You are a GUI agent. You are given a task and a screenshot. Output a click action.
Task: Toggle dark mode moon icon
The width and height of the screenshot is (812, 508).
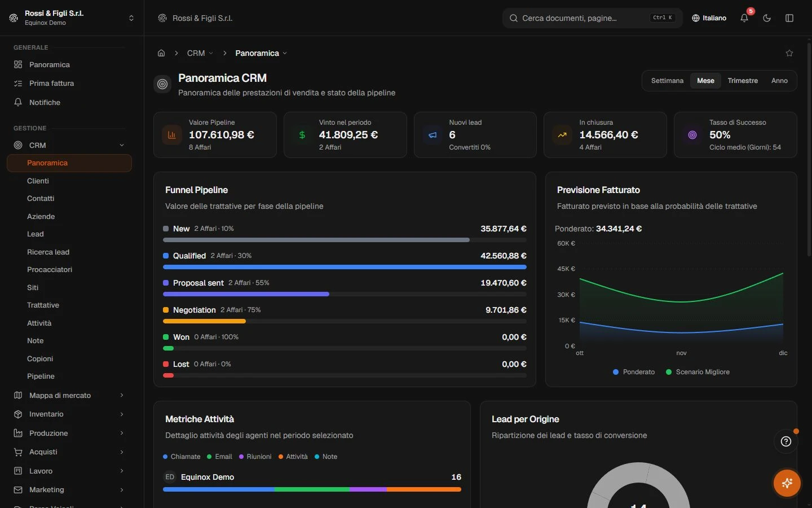tap(767, 18)
